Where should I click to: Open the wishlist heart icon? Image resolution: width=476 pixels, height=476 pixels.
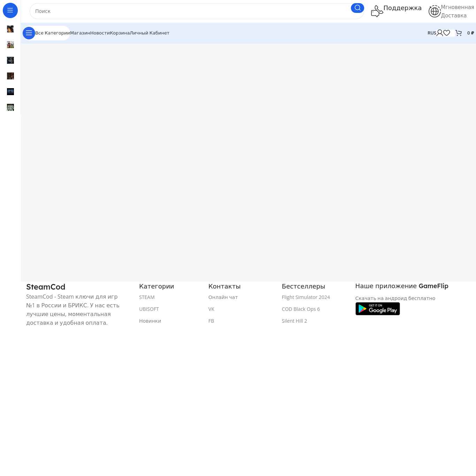[x=447, y=33]
